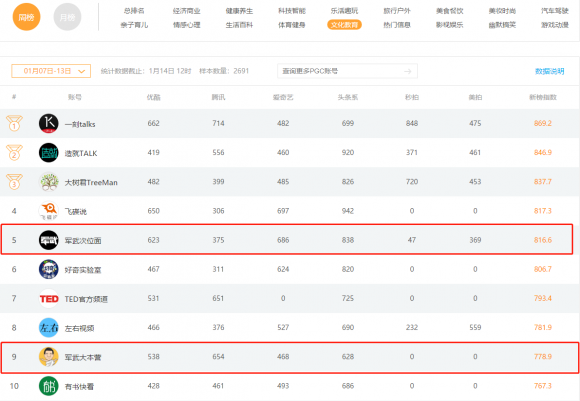580x401 pixels.
Task: Select the 生活百科 category
Action: coord(239,25)
